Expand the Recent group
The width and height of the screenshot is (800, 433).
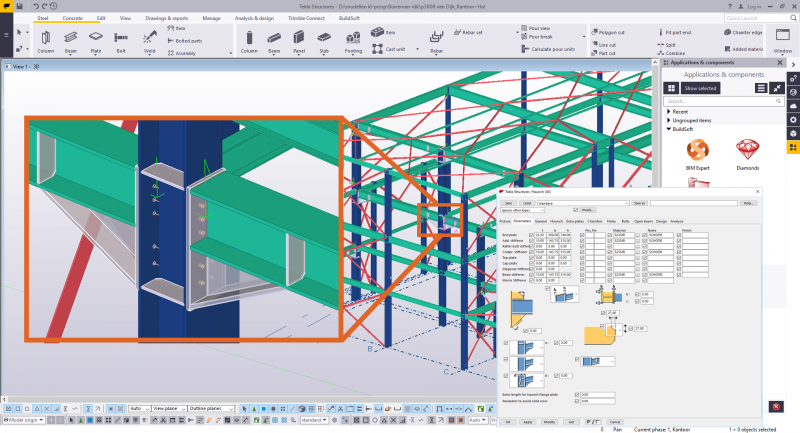[x=669, y=111]
